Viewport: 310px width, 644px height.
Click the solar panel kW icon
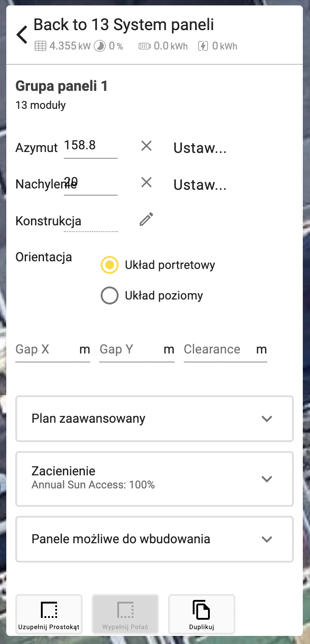[40, 46]
